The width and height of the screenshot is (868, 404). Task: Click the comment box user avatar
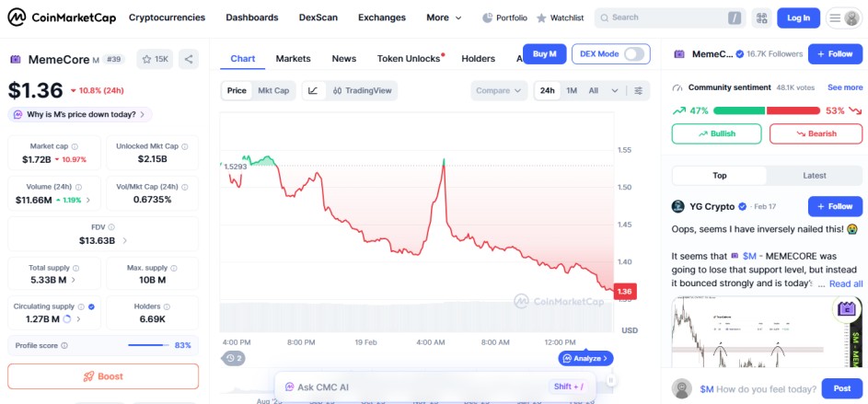point(681,388)
